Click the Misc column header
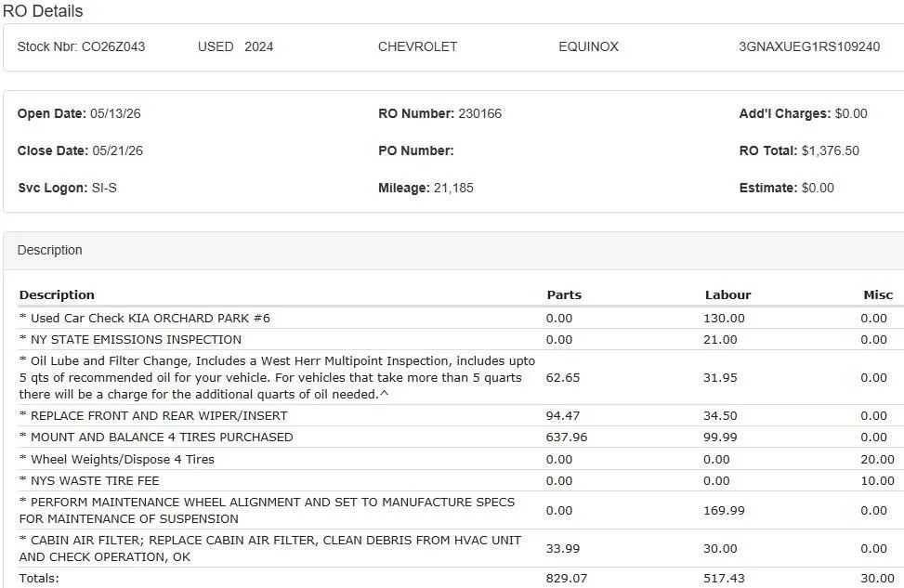The image size is (904, 588). [878, 294]
